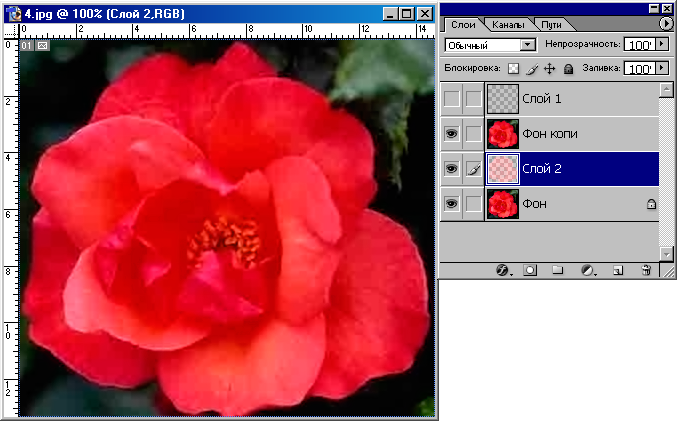Click the slice number 01 badge
Image resolution: width=677 pixels, height=421 pixels.
(26, 45)
